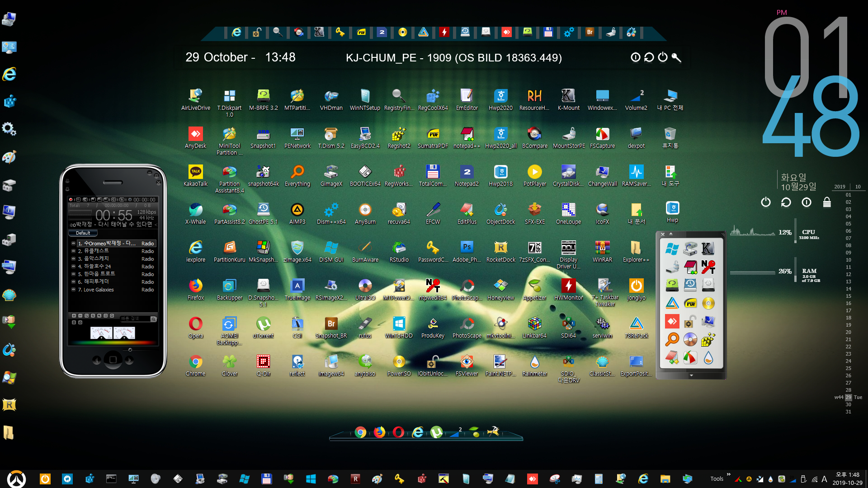Launch KakaoTalk from the desktop
Image resolution: width=868 pixels, height=488 pixels.
(x=195, y=176)
